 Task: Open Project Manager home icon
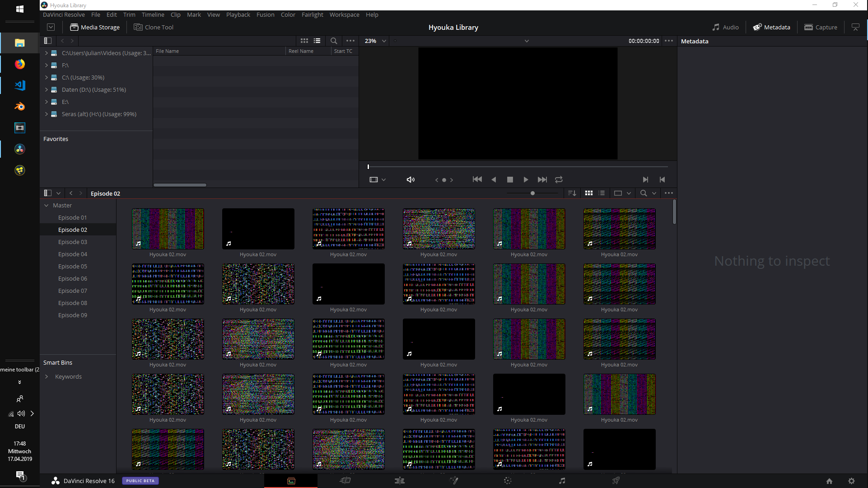point(829,481)
